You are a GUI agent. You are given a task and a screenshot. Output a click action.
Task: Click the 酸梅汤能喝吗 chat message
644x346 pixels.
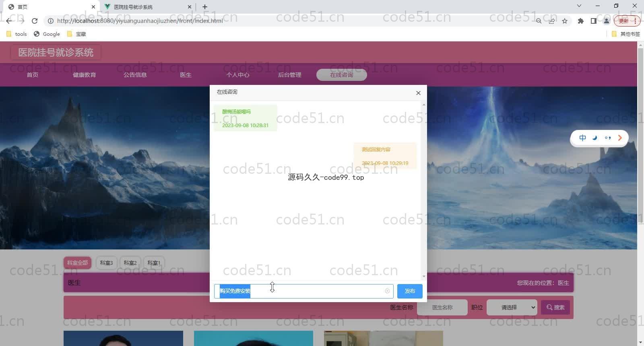(245, 118)
